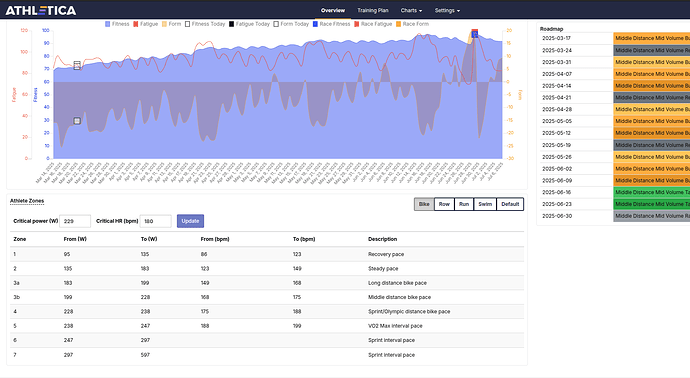
Task: Toggle the Fitness legend series
Action: click(x=117, y=24)
